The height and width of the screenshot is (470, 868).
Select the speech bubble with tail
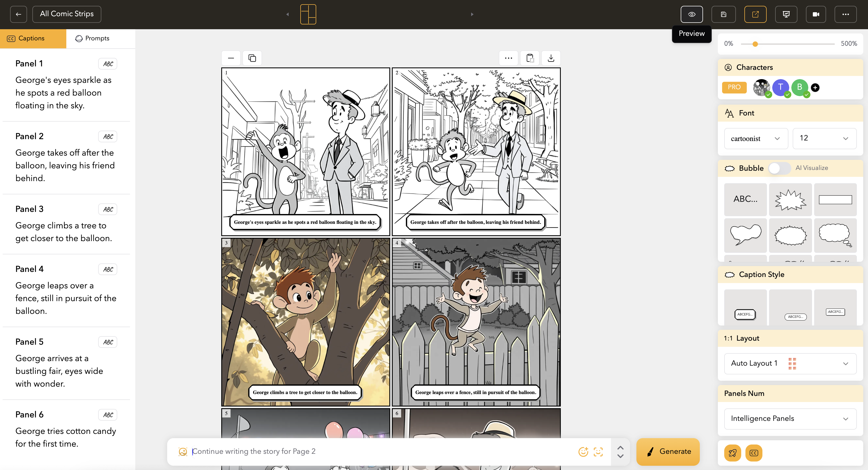(x=745, y=235)
